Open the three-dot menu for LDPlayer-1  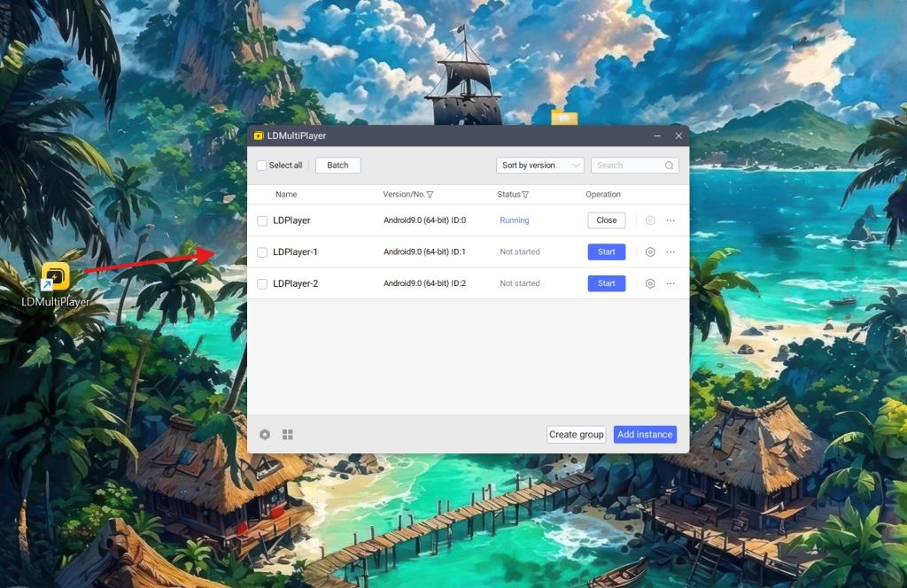(x=671, y=252)
